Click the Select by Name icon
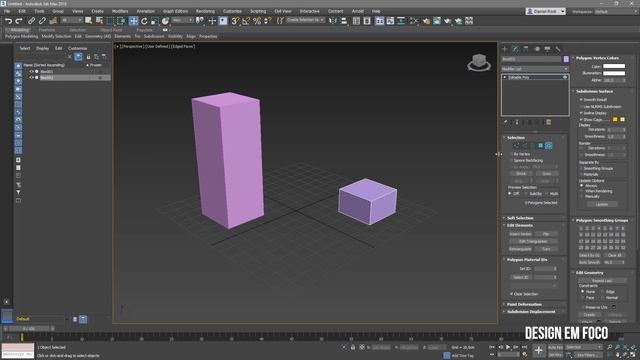Image resolution: width=640 pixels, height=360 pixels. pos(99,21)
